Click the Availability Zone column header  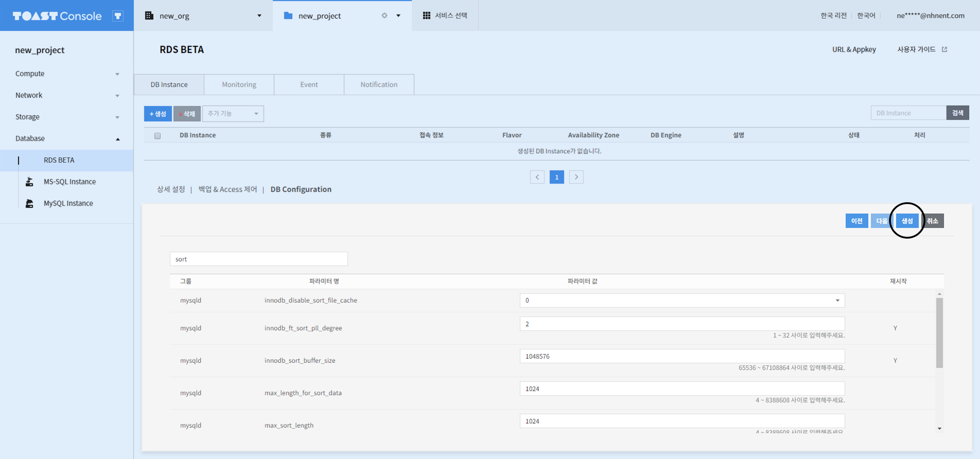(x=593, y=135)
